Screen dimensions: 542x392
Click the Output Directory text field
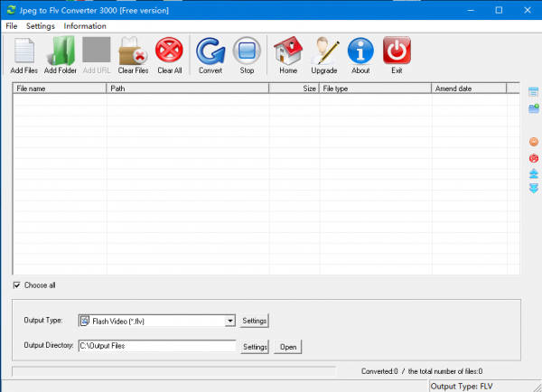tap(155, 346)
